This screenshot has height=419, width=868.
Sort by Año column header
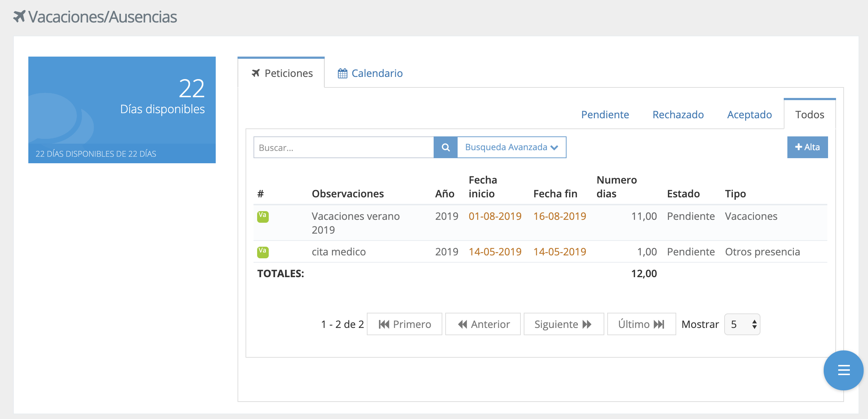click(445, 194)
